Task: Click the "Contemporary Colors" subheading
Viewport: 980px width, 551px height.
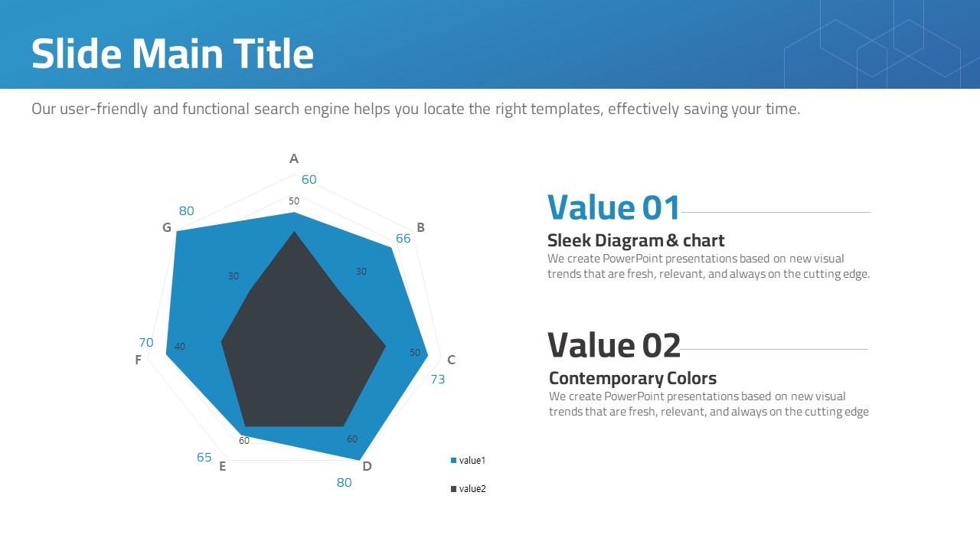Action: tap(632, 378)
